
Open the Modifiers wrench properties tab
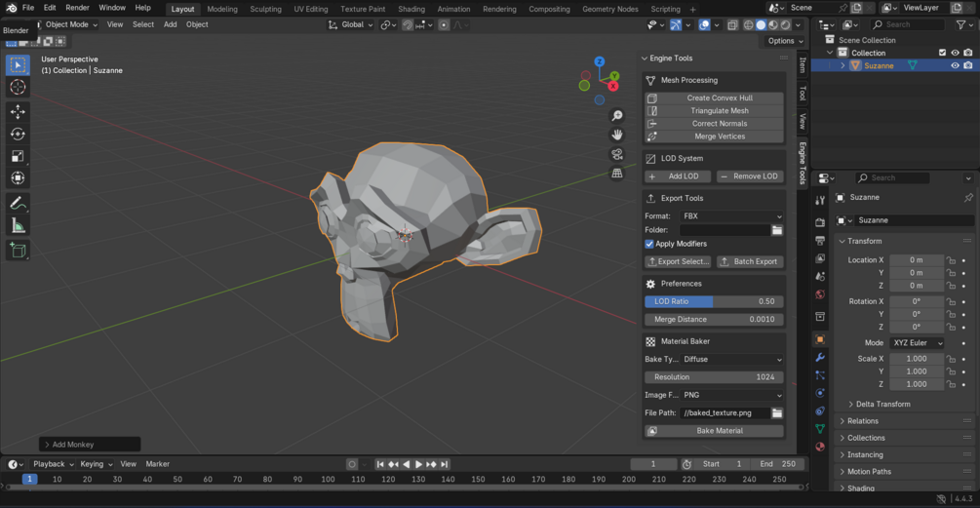tap(820, 358)
